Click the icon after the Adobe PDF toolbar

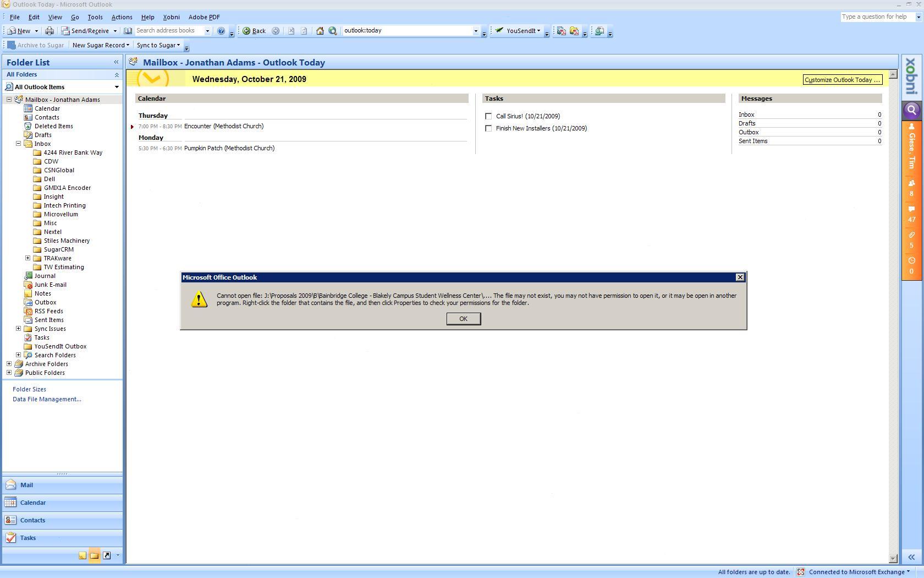(599, 31)
